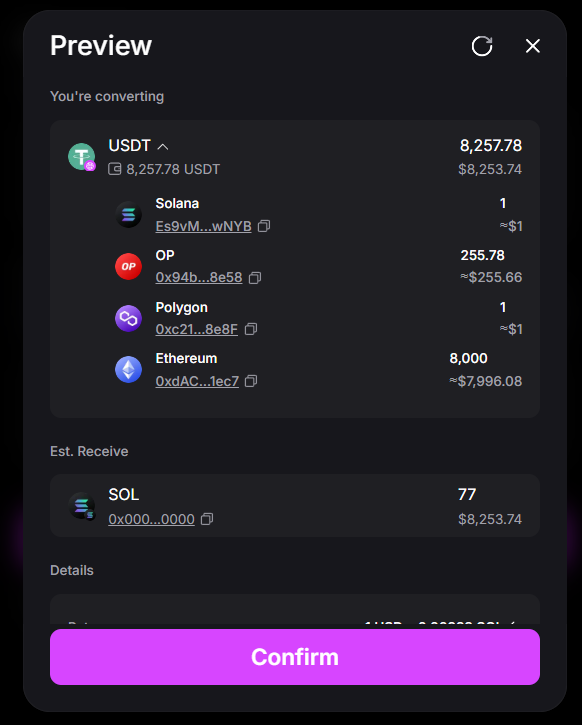Refresh the conversion preview quote
The width and height of the screenshot is (582, 725).
pyautogui.click(x=482, y=46)
